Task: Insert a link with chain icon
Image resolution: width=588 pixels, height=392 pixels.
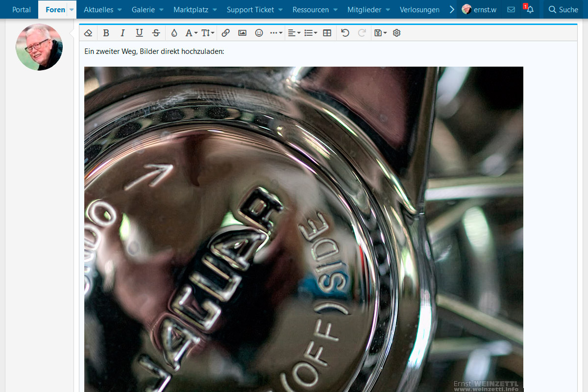Action: 225,33
